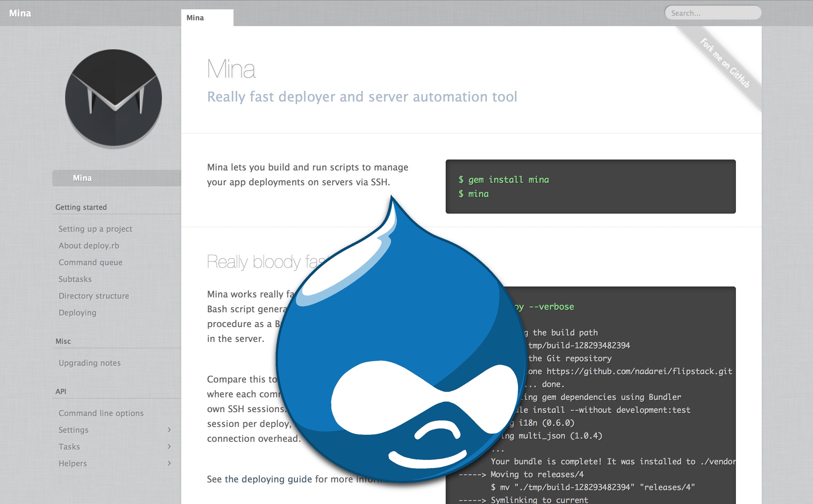
Task: Click the '$ gem install mina' code line
Action: [x=503, y=180]
